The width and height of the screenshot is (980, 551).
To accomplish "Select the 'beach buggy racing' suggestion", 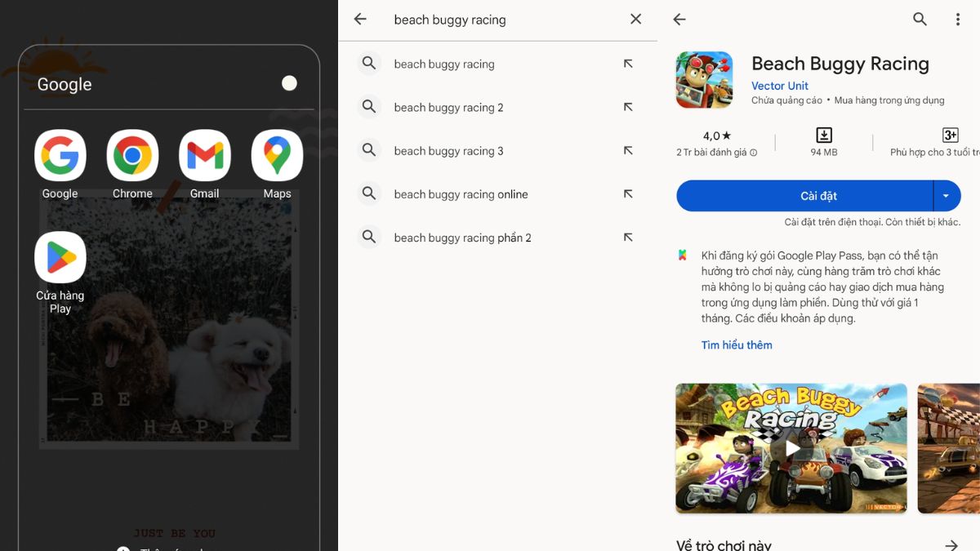I will click(498, 64).
